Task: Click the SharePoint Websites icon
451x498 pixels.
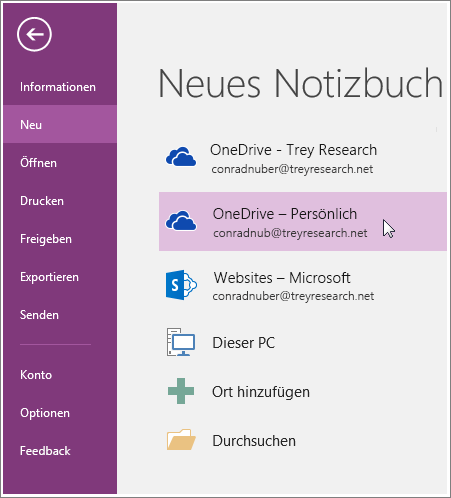Action: (181, 285)
